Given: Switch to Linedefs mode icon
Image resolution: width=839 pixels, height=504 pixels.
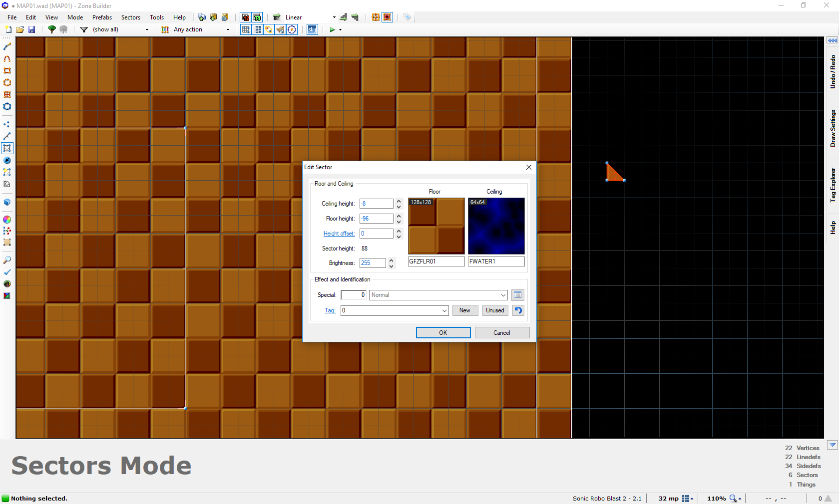Looking at the screenshot, I should tap(7, 136).
